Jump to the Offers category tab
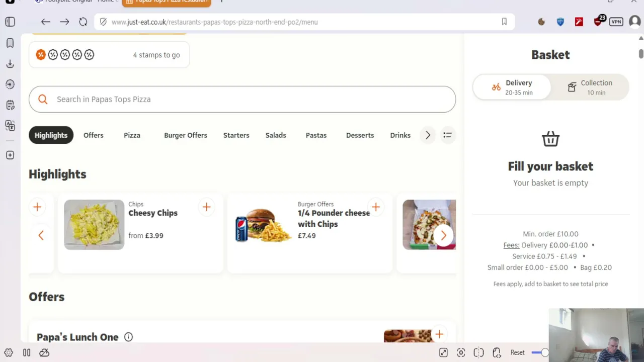Image resolution: width=644 pixels, height=362 pixels. (x=94, y=135)
